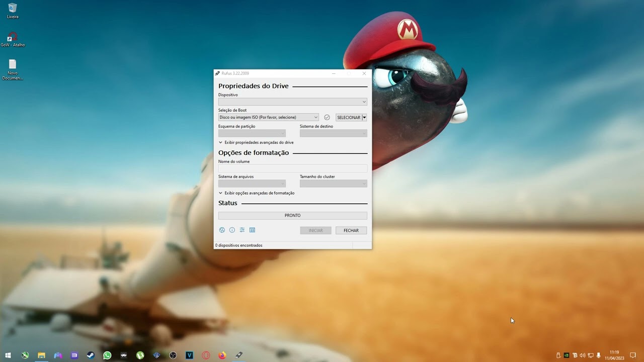The width and height of the screenshot is (644, 362).
Task: Open the Sistema de destino dropdown
Action: (333, 133)
